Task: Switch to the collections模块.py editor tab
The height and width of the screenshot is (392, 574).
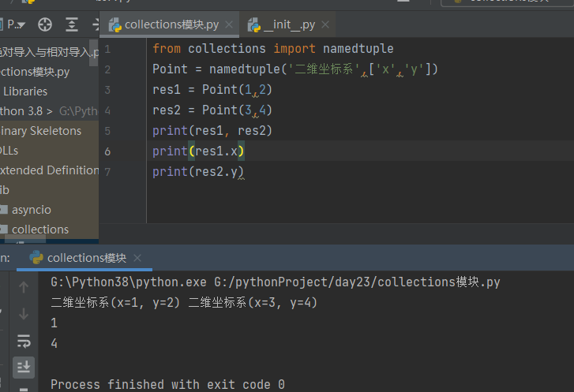Action: pyautogui.click(x=171, y=24)
